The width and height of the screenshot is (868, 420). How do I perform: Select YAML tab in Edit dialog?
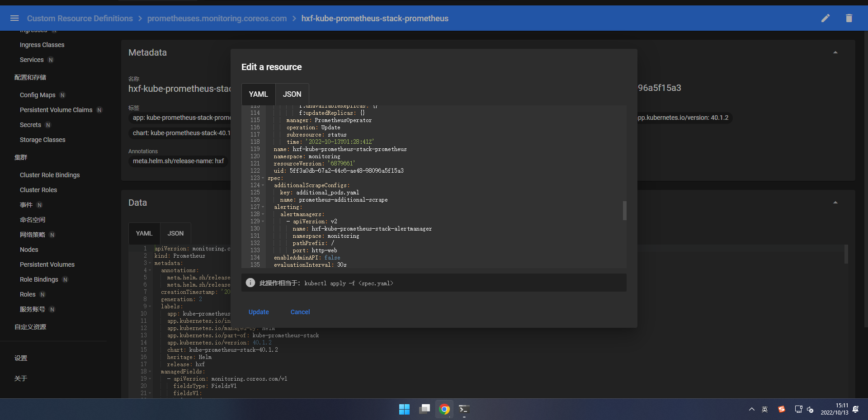(258, 94)
